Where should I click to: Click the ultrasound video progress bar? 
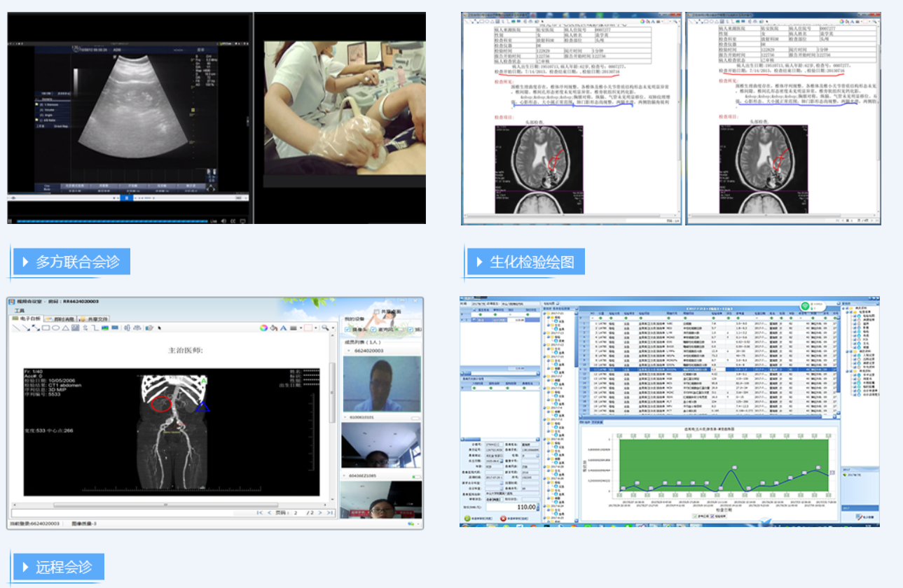click(x=112, y=221)
